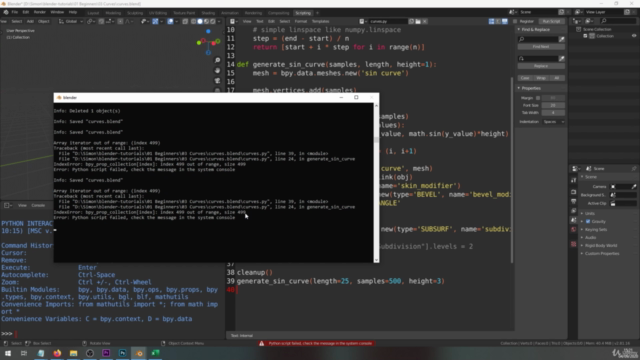The height and width of the screenshot is (360, 640).
Task: Select rendered viewport shading icon
Action: point(213,21)
